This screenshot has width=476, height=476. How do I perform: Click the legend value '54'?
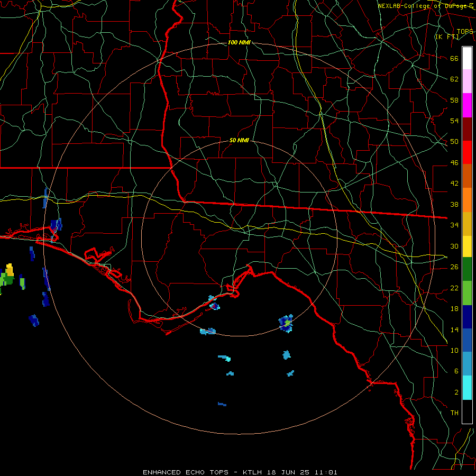pos(454,121)
